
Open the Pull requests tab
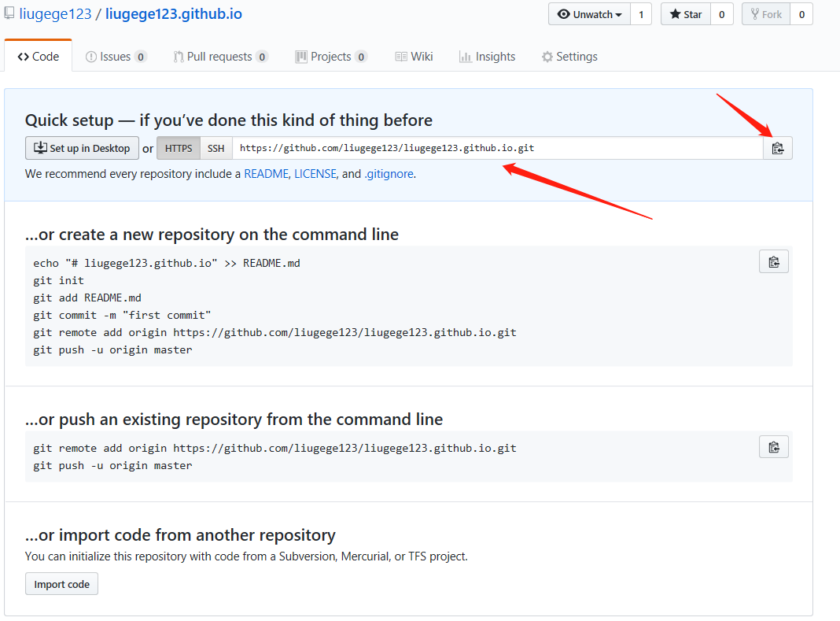coord(220,57)
